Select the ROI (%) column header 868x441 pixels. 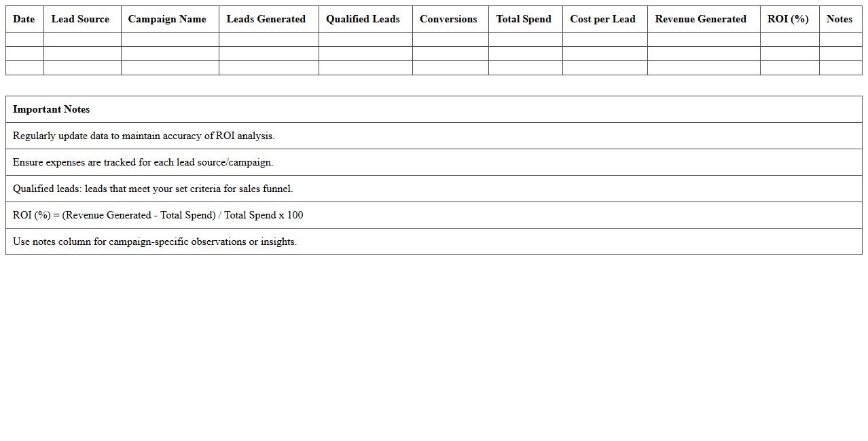coord(789,19)
